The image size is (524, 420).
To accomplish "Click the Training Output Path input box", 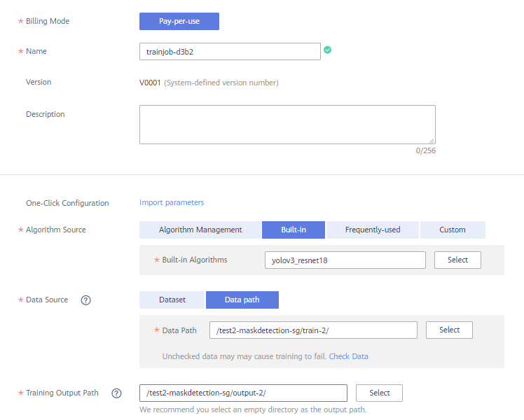I will (x=243, y=393).
